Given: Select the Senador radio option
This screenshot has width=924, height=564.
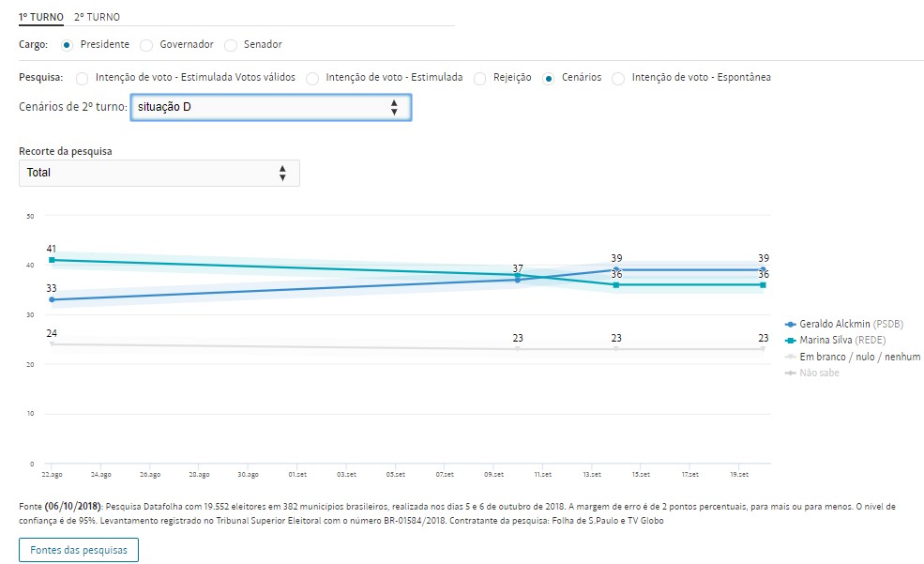Looking at the screenshot, I should (230, 44).
